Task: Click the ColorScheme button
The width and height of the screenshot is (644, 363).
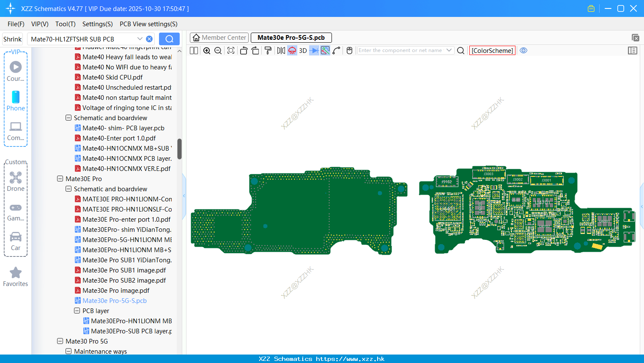Action: pyautogui.click(x=492, y=50)
